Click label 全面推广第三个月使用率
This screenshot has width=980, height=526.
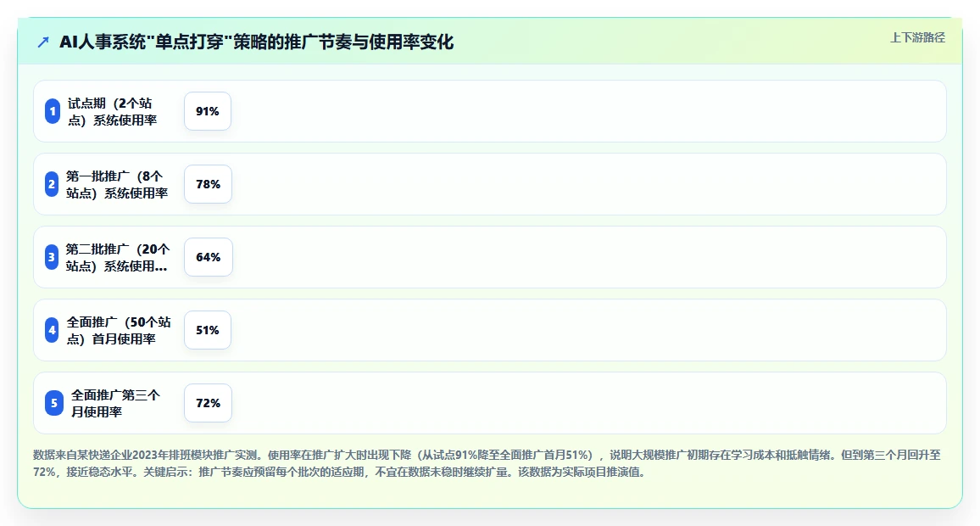(x=115, y=404)
